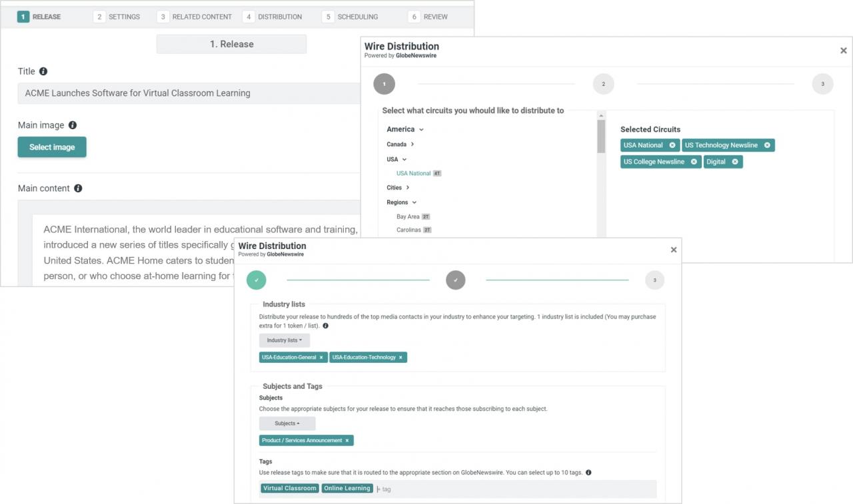Open the Industry lists dropdown
Screen dimensions: 853x504
285,340
